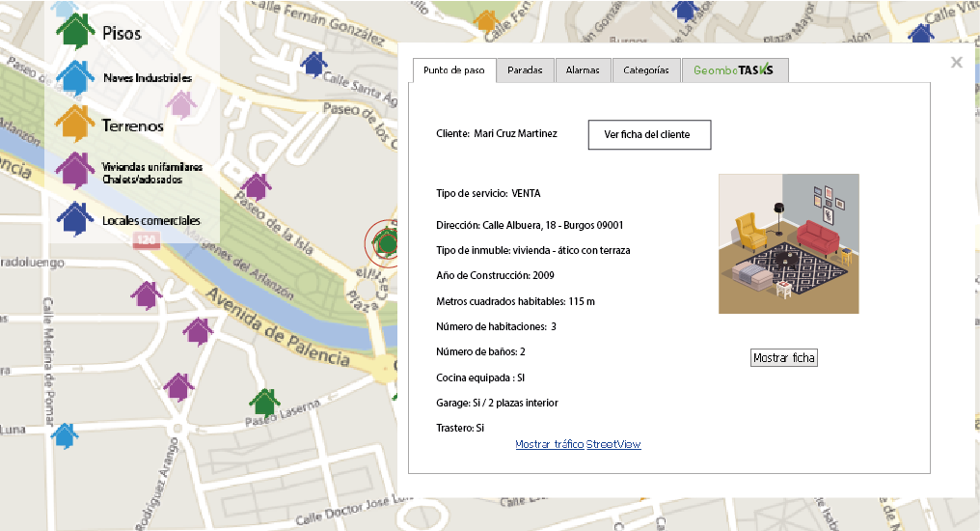Screen dimensions: 980x531
Task: Switch to the Paradas tab
Action: point(525,70)
